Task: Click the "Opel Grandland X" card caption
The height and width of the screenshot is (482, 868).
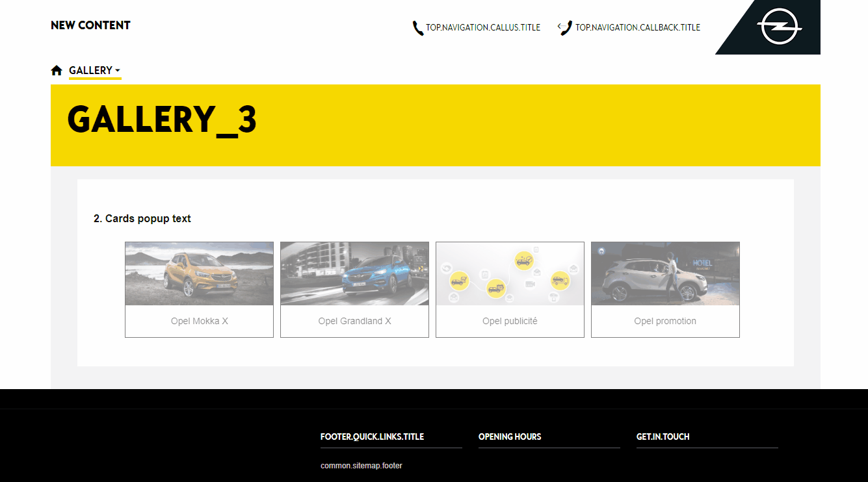Action: click(354, 321)
